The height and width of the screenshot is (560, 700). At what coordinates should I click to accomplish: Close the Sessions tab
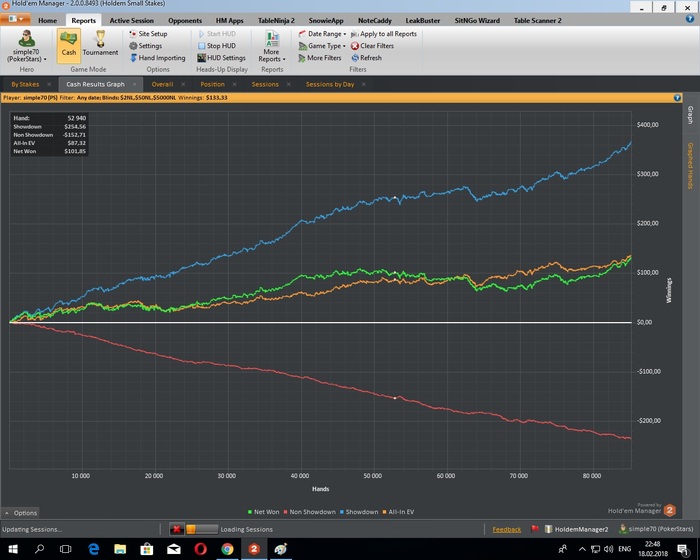288,84
